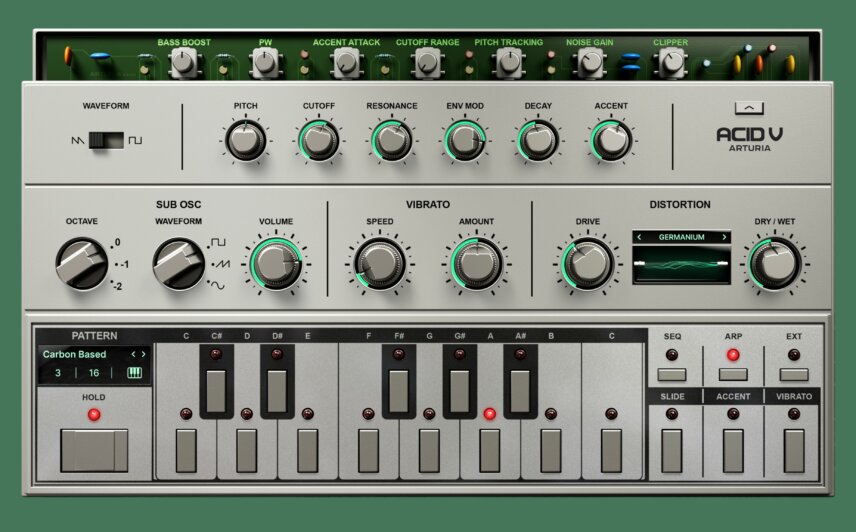Click the low C note key button
This screenshot has width=856, height=532.
tap(186, 451)
